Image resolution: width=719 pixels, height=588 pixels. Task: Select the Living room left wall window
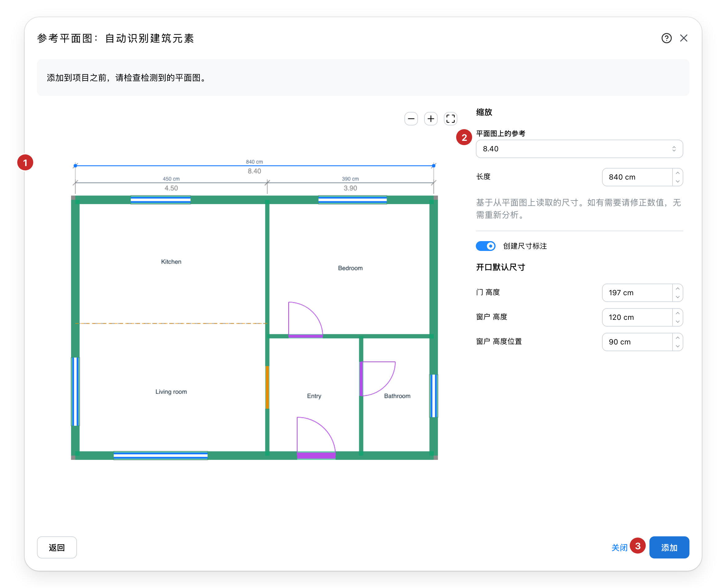(x=75, y=391)
